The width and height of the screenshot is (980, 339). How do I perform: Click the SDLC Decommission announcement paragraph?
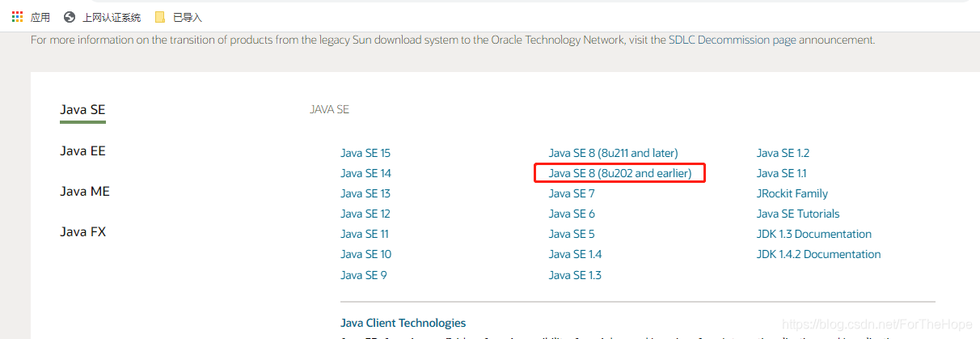coord(453,40)
